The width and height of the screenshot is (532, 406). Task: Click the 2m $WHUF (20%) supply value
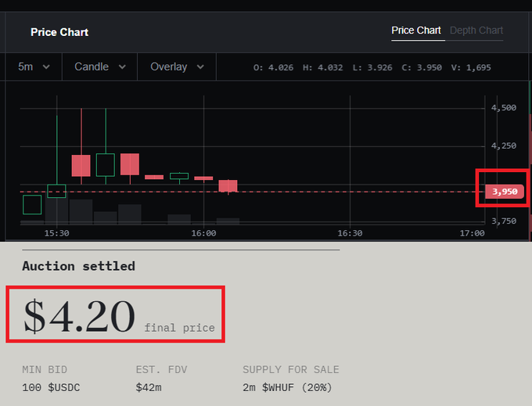(287, 388)
